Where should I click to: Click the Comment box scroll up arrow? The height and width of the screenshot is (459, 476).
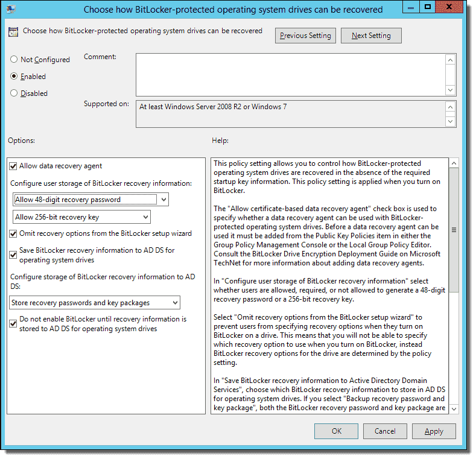tap(451, 60)
